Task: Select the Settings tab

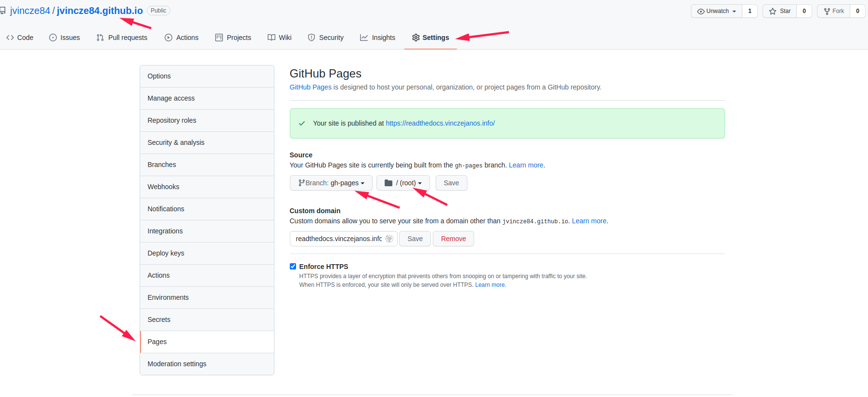Action: click(x=430, y=38)
